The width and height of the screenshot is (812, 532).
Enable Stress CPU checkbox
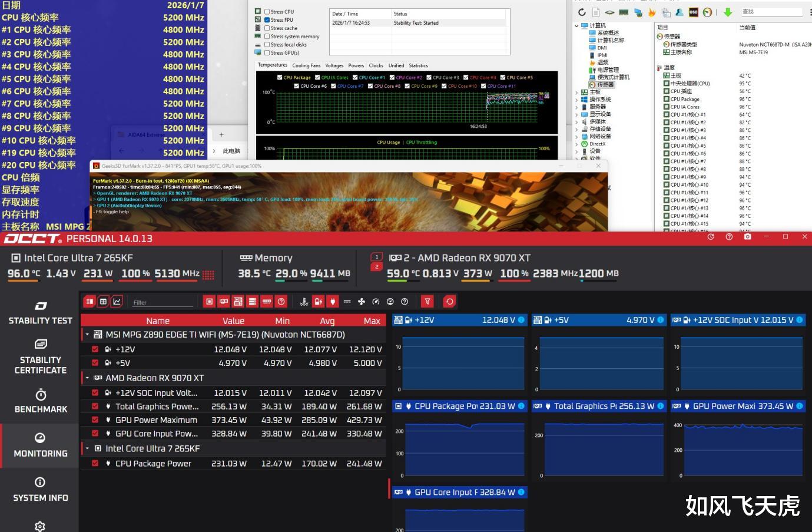[267, 12]
